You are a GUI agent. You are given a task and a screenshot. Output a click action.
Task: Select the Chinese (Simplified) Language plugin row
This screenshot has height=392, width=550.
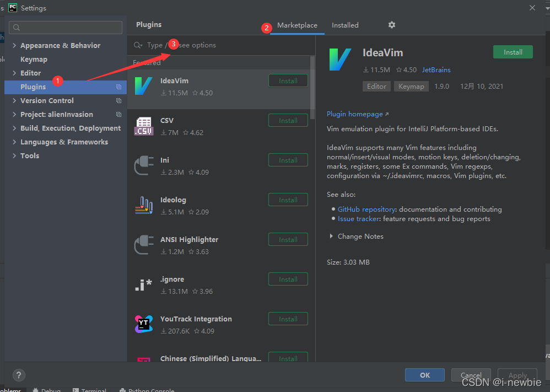point(221,355)
